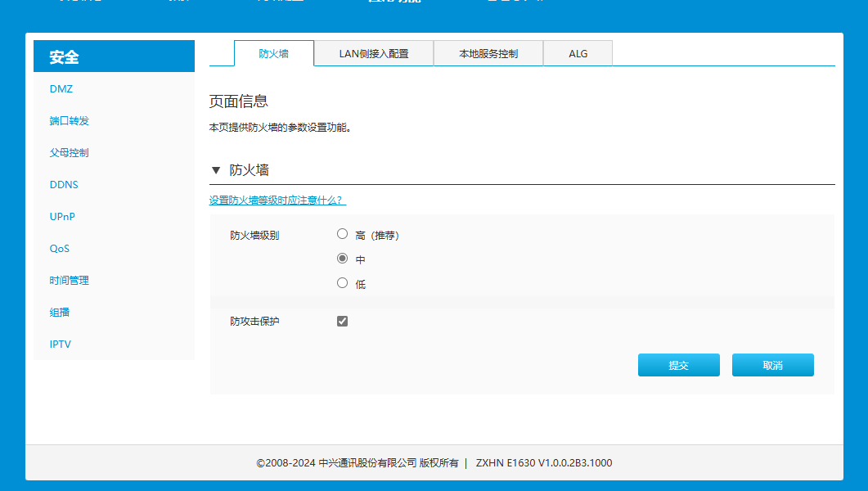Select the ALG tab

tap(578, 52)
